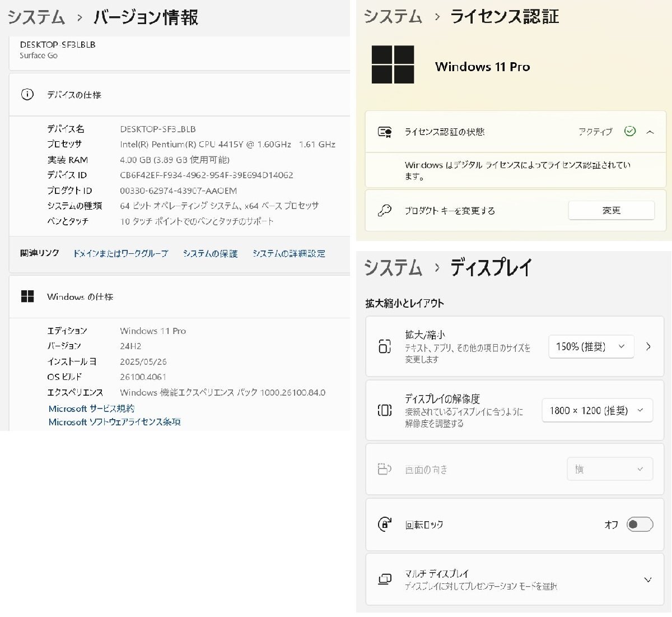
Task: Click the product ID 00330-62974 value
Action: coord(178,191)
